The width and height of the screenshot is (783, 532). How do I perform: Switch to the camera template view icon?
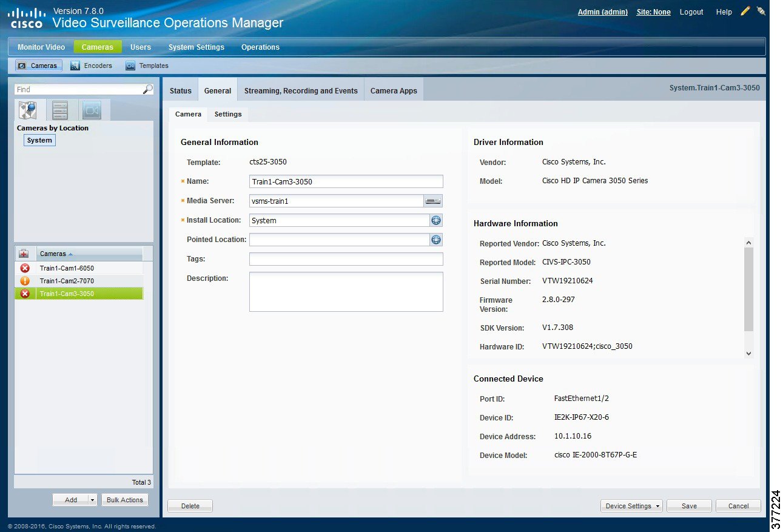pos(92,110)
